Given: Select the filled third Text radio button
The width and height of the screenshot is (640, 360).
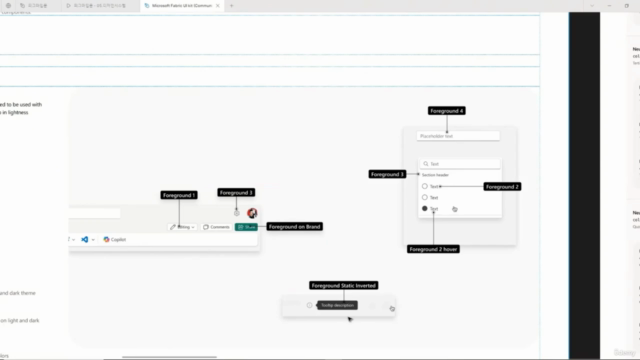Looking at the screenshot, I should [425, 209].
